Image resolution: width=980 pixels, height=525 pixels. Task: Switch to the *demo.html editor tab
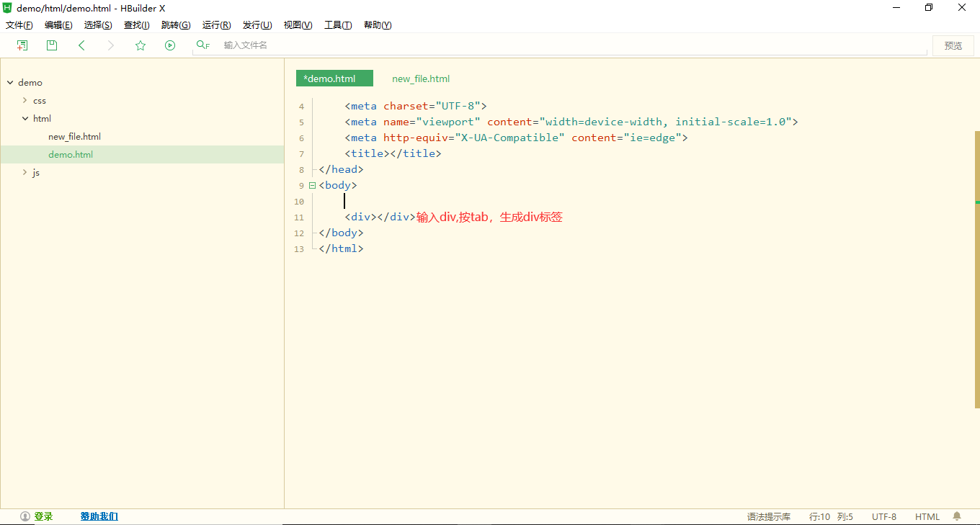coord(334,78)
